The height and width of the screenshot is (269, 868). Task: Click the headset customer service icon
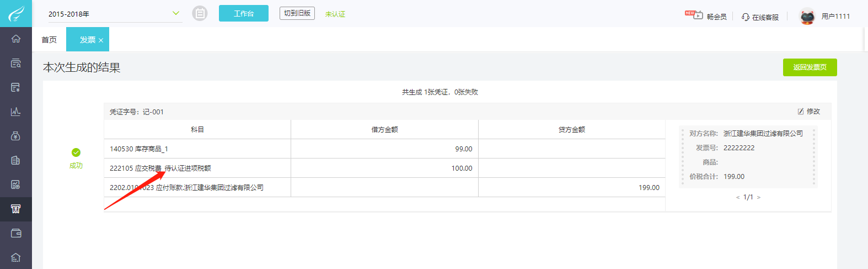(x=746, y=17)
